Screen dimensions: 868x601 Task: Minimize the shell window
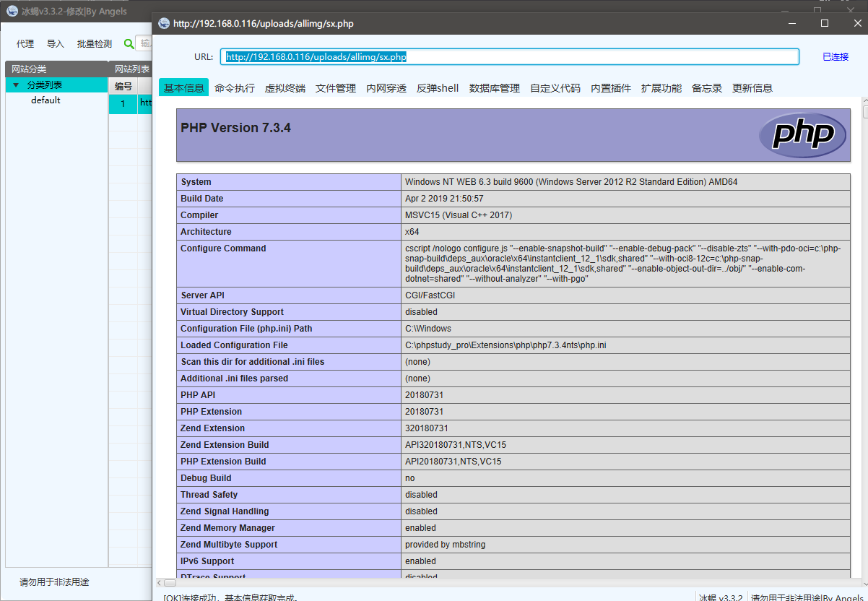coord(792,23)
